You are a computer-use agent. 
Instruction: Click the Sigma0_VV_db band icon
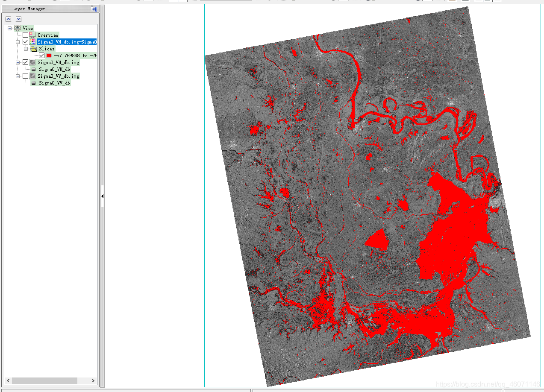[34, 83]
